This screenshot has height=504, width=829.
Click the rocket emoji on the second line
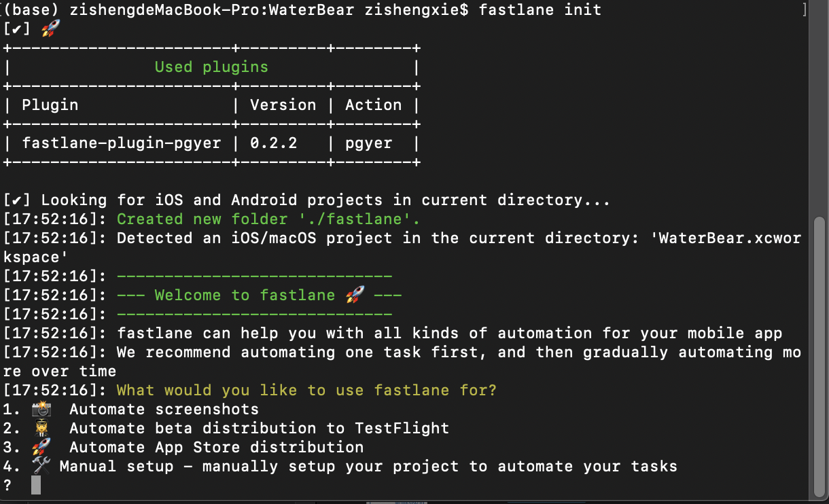click(x=50, y=29)
